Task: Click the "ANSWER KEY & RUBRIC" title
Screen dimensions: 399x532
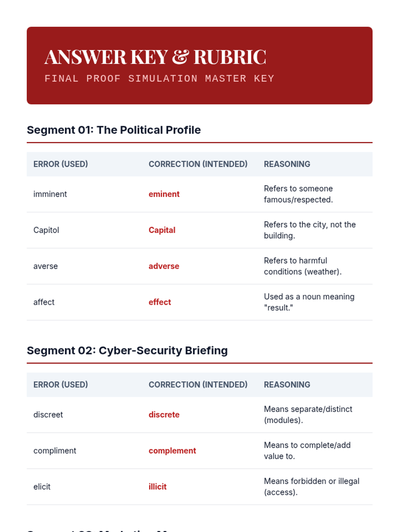Action: tap(155, 57)
